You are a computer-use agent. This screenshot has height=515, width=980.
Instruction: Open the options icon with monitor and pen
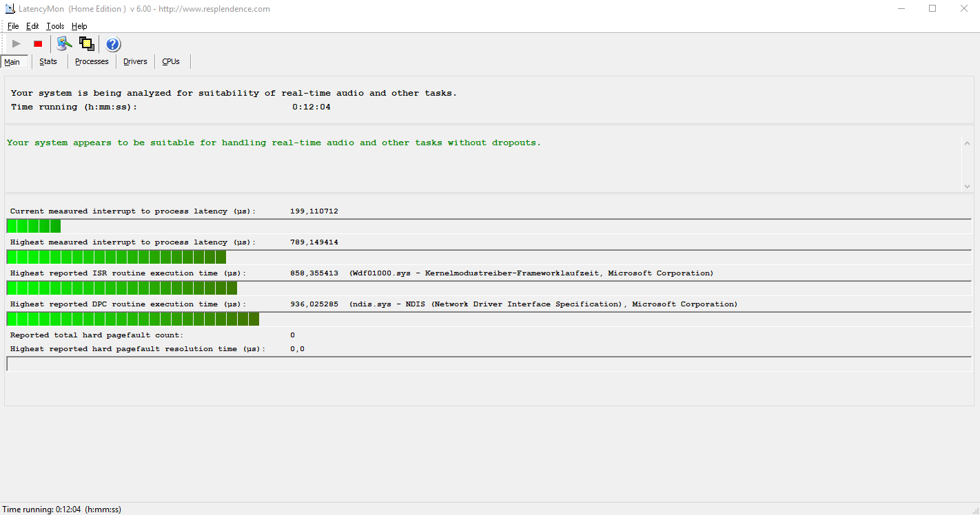click(x=64, y=44)
